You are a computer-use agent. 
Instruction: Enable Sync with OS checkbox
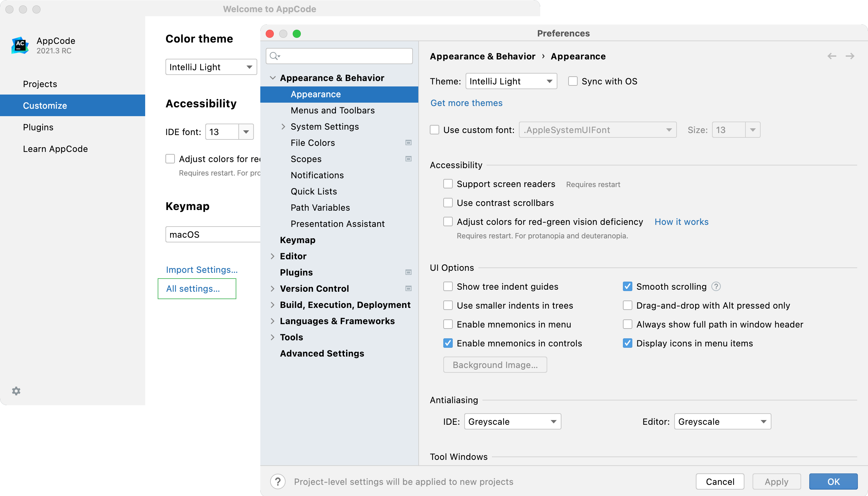(573, 81)
